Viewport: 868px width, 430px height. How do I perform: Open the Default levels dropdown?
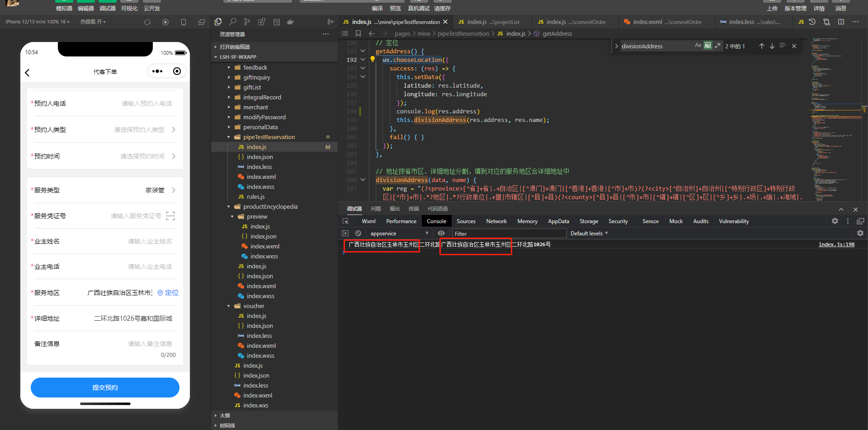tap(589, 234)
